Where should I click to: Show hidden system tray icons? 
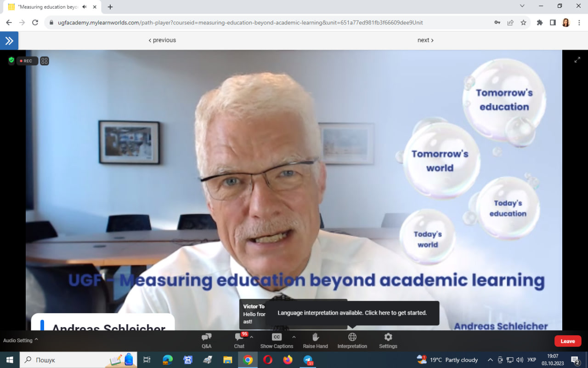point(490,360)
